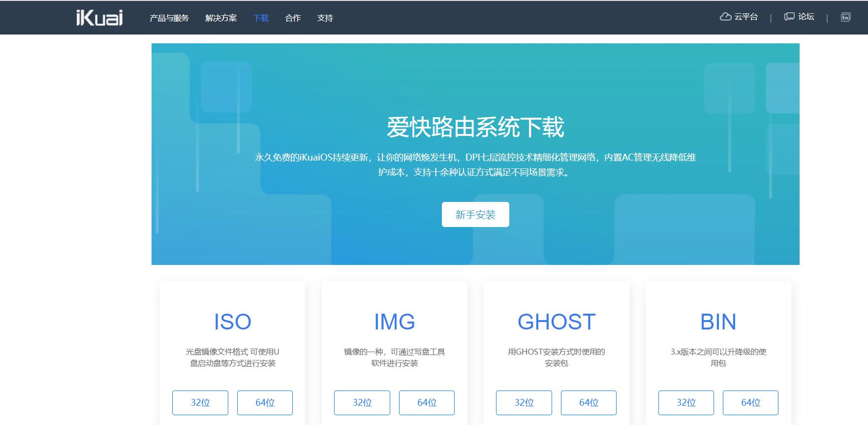The image size is (868, 425).
Task: Click the IMG card heading
Action: coord(395,322)
